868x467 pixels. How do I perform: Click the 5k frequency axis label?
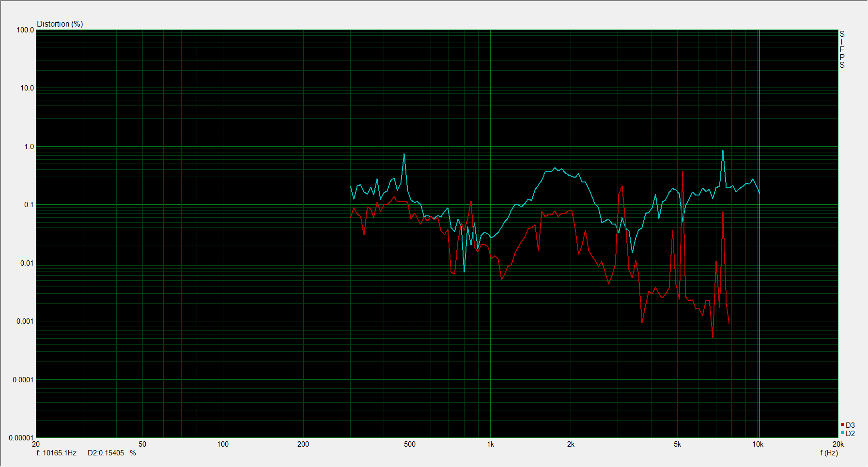click(x=678, y=444)
